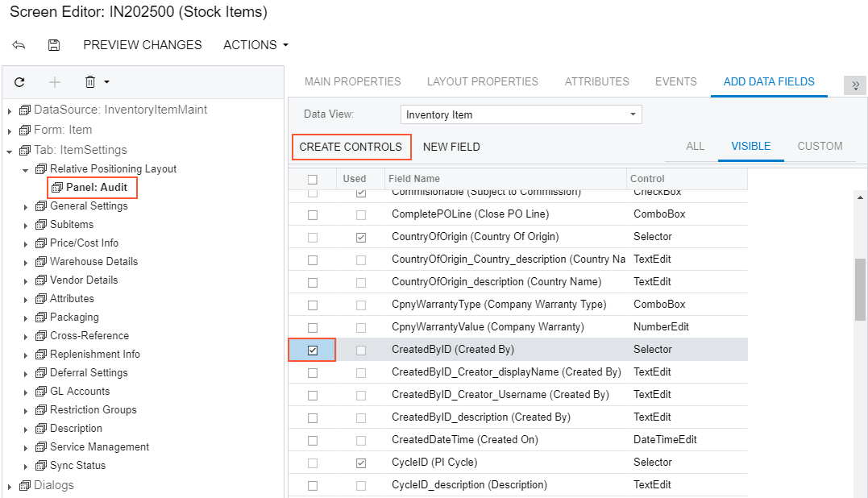Image resolution: width=868 pixels, height=498 pixels.
Task: Click the add plus icon in tree toolbar
Action: click(x=55, y=82)
